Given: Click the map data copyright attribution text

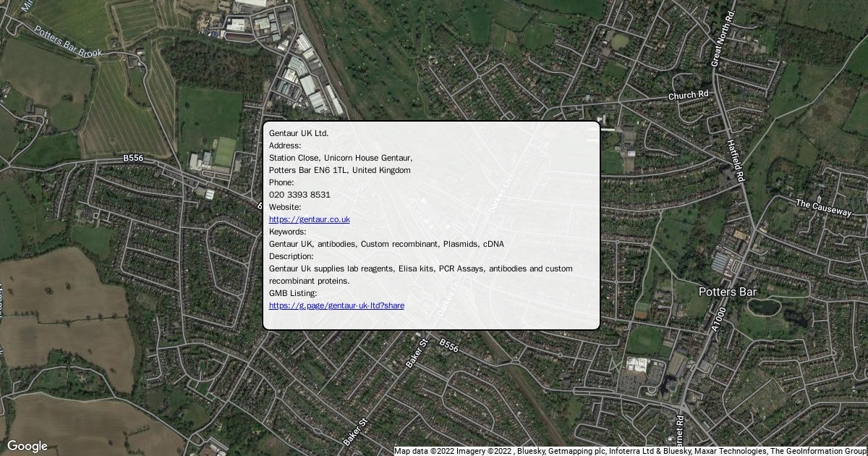Looking at the screenshot, I should click(630, 451).
